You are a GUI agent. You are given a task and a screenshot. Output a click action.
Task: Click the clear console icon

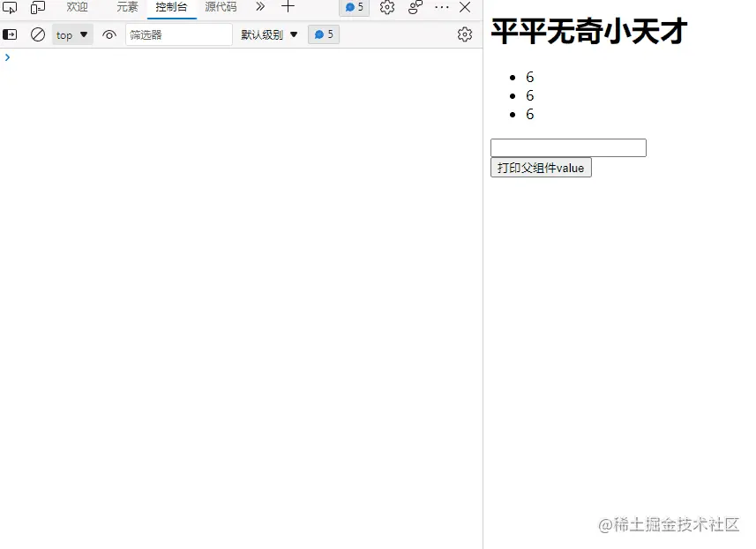point(37,34)
